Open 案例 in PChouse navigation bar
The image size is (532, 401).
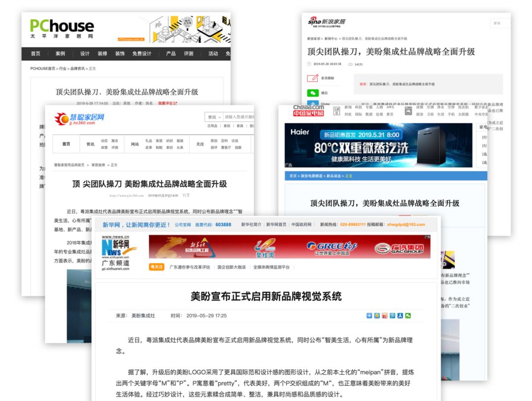tap(60, 54)
